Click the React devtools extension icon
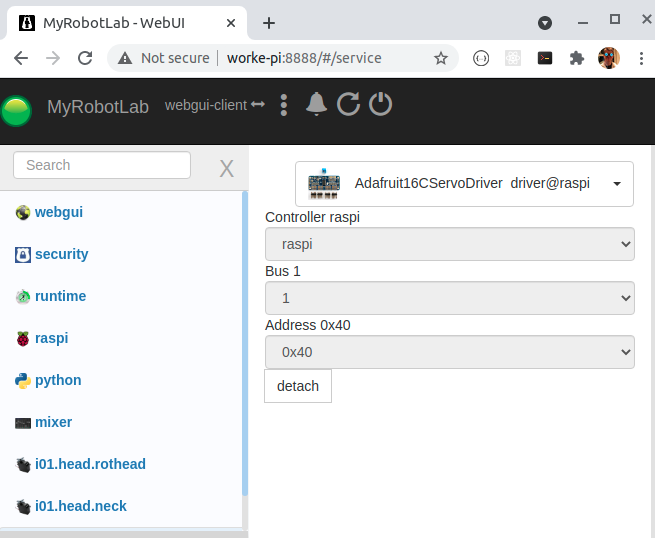Screen dimensions: 655x538 point(513,58)
